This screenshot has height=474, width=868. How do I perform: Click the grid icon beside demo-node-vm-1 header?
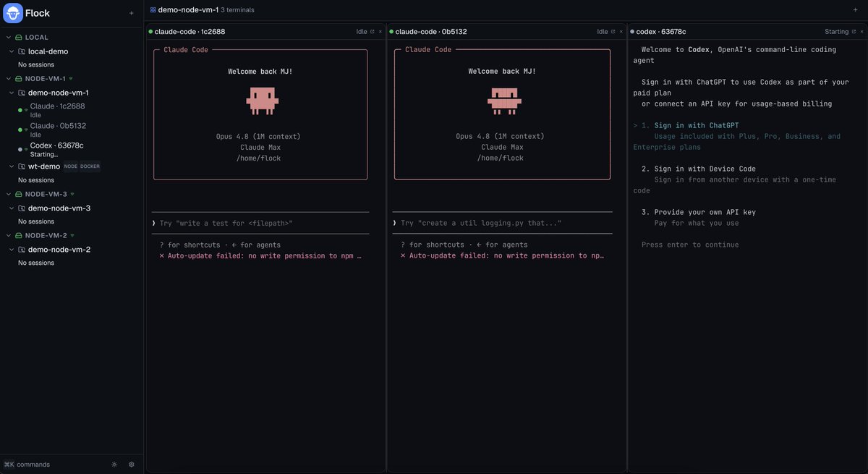click(153, 10)
